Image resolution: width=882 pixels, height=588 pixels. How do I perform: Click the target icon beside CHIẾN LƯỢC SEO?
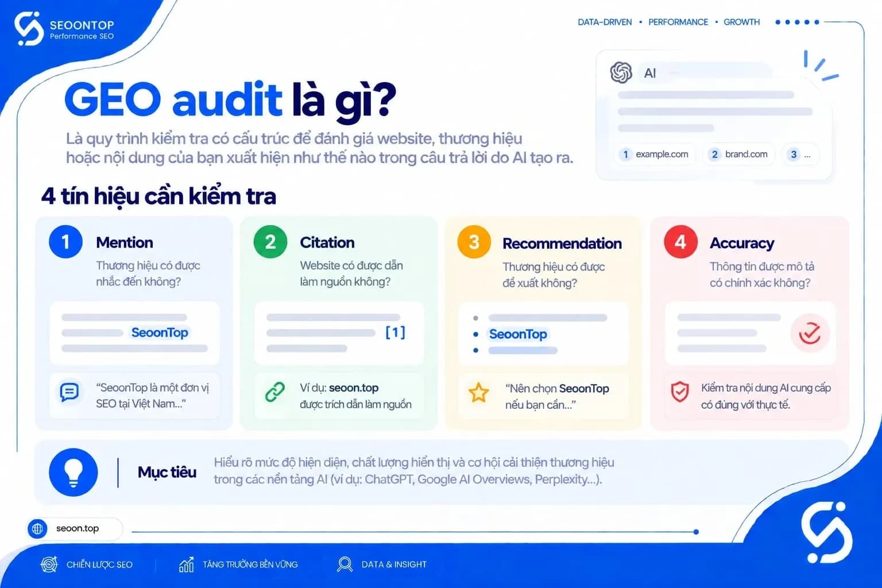(x=49, y=564)
